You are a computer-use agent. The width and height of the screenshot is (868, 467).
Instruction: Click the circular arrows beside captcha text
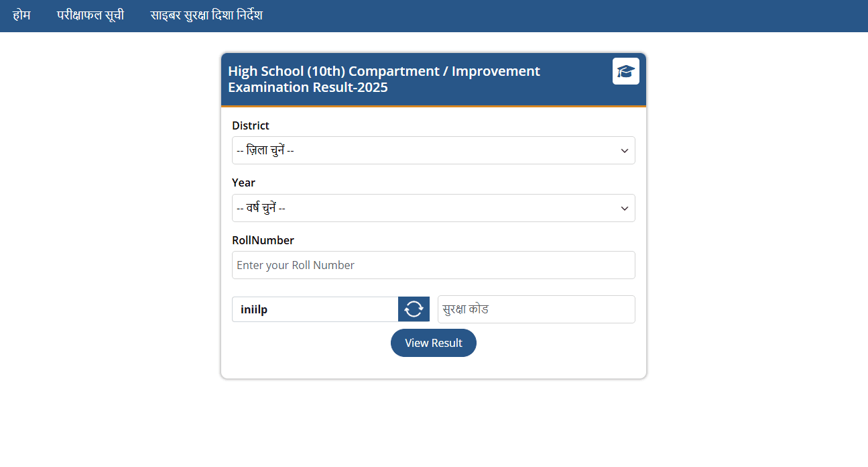414,309
